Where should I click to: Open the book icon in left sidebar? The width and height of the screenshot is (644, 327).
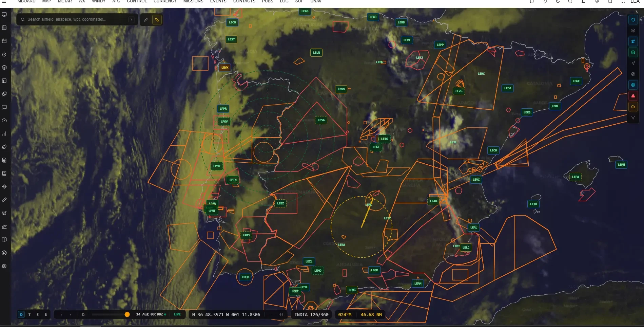point(4,240)
